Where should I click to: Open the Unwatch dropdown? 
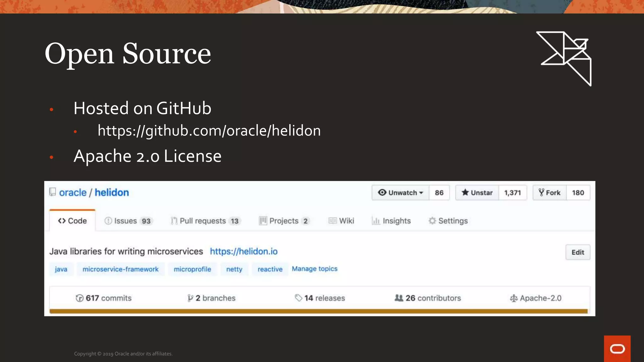[400, 193]
